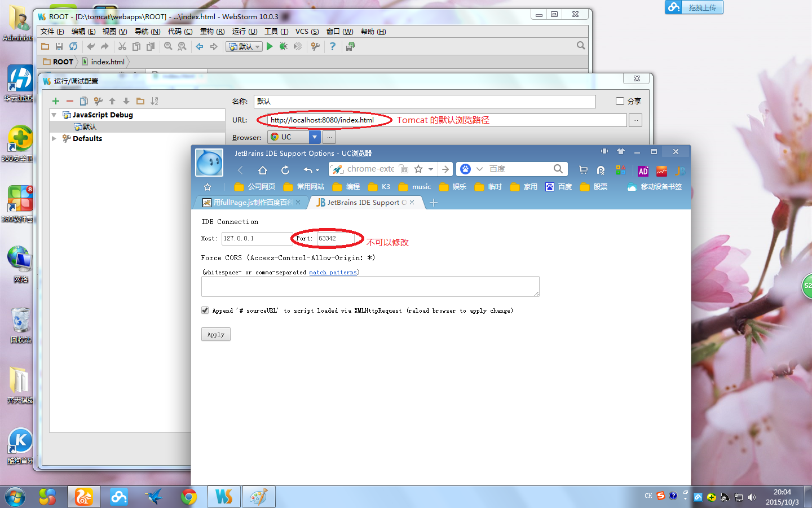Open the Browser UC dropdown arrow
Image resolution: width=812 pixels, height=508 pixels.
[315, 137]
